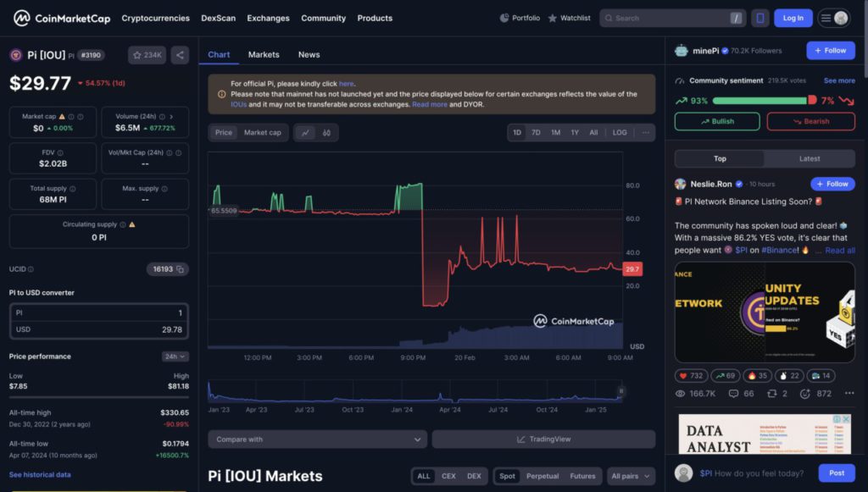Open the hamburger profile menu

click(x=833, y=18)
